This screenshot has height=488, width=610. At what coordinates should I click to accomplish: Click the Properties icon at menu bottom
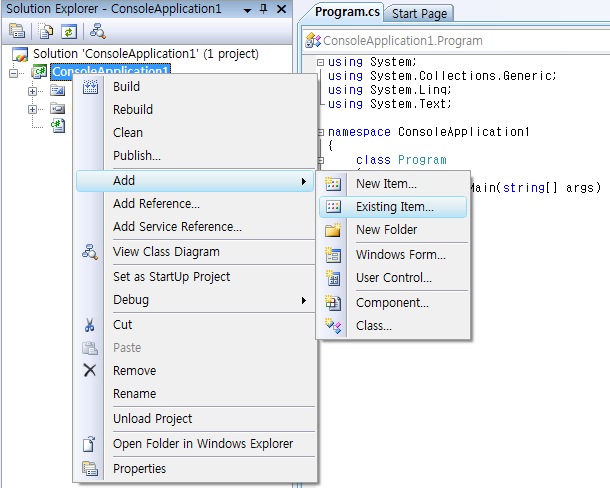[x=90, y=469]
